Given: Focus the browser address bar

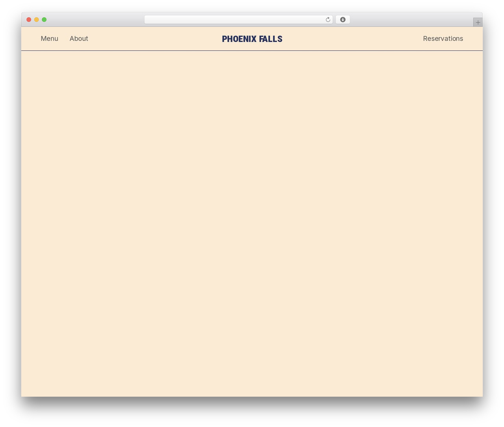Looking at the screenshot, I should pos(238,20).
